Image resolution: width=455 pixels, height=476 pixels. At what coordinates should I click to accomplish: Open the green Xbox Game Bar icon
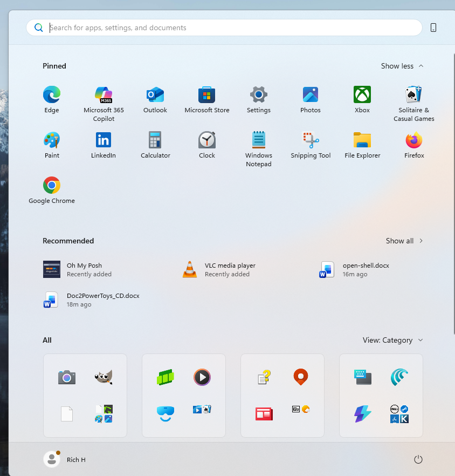click(166, 377)
